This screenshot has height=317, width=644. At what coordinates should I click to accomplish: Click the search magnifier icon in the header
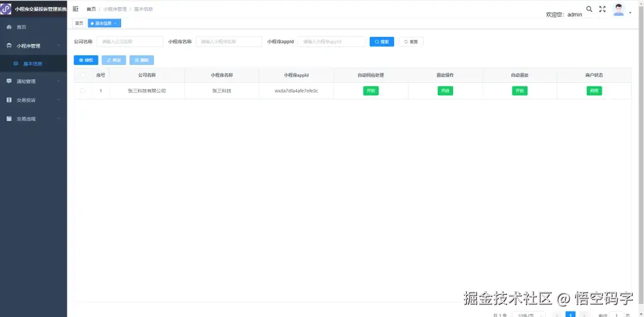(x=589, y=9)
